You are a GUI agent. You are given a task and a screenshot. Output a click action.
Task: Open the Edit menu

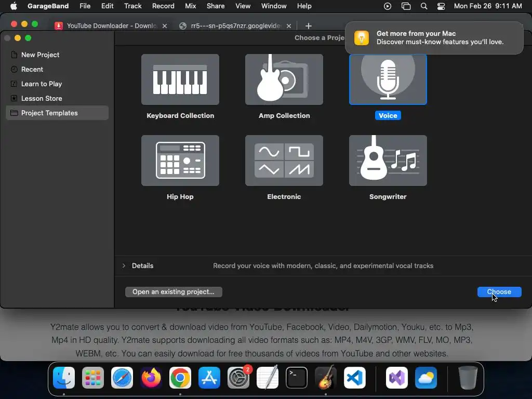(107, 6)
